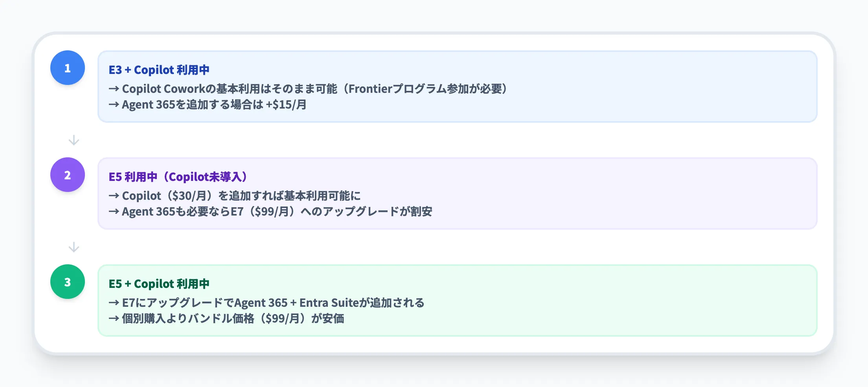This screenshot has width=868, height=387.
Task: Click the 'Copilot（$30/月）を追加すれば' line
Action: pyautogui.click(x=234, y=196)
